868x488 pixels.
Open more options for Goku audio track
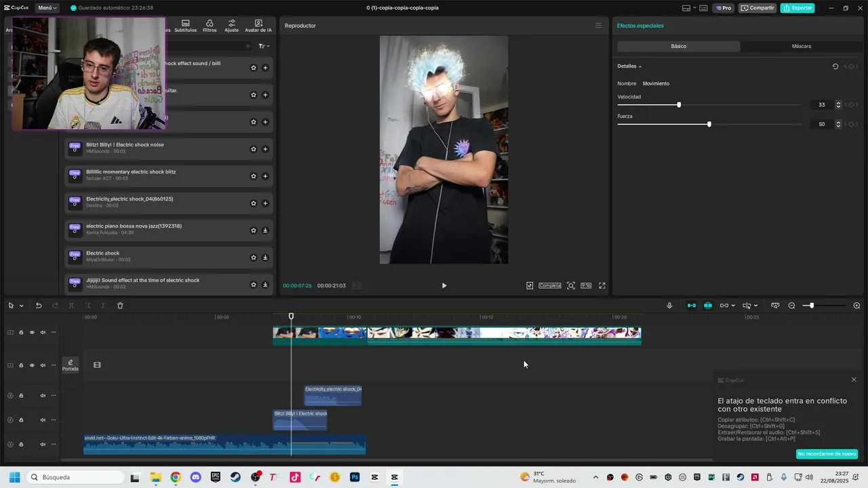coord(54,445)
